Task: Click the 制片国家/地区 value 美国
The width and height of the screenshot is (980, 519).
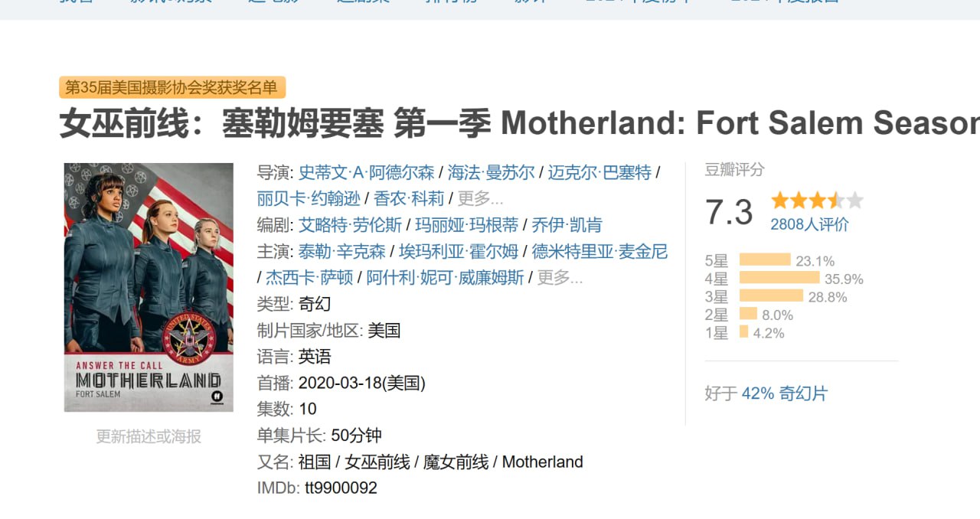Action: point(384,331)
